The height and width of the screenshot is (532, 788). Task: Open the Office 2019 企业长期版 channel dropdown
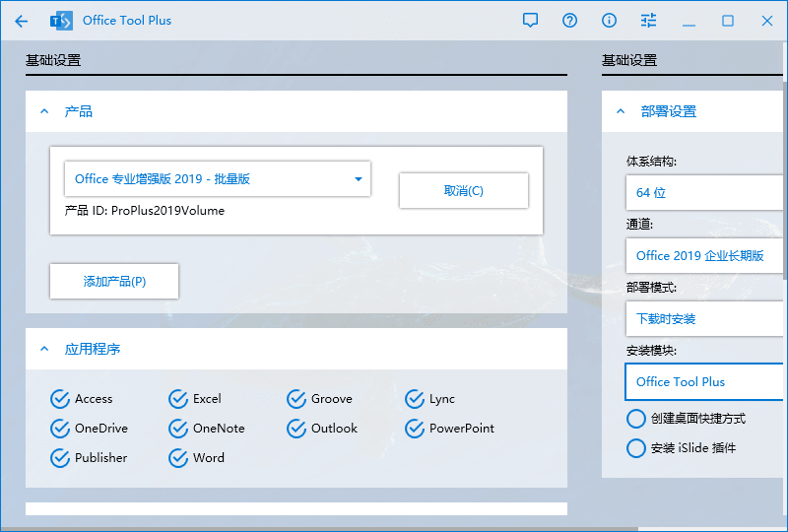pyautogui.click(x=705, y=256)
